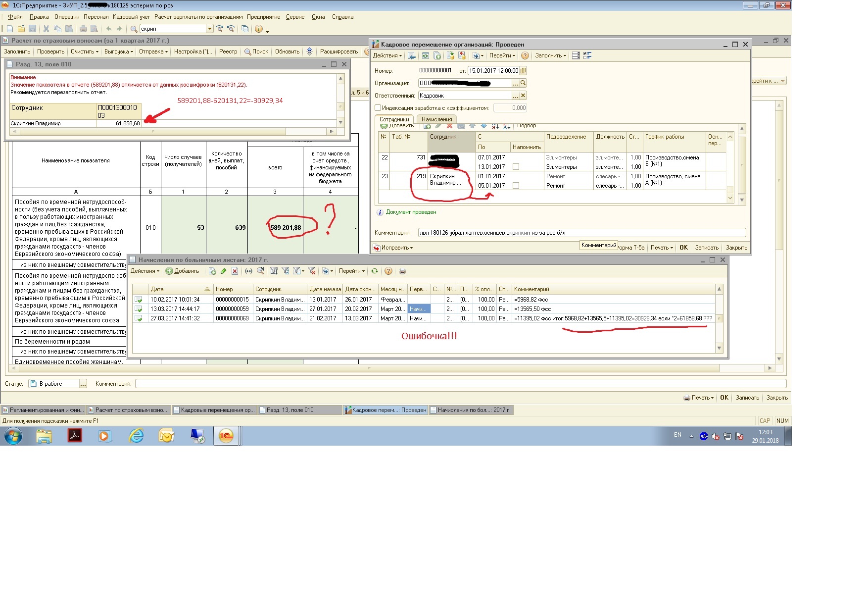Select Сотрудники tab
Image resolution: width=868 pixels, height=614 pixels.
click(394, 119)
